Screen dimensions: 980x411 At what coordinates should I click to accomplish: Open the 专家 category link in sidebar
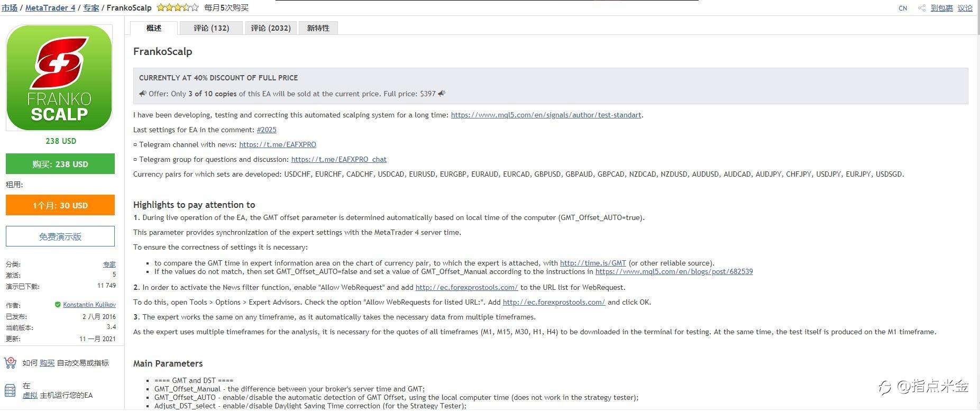pos(109,264)
